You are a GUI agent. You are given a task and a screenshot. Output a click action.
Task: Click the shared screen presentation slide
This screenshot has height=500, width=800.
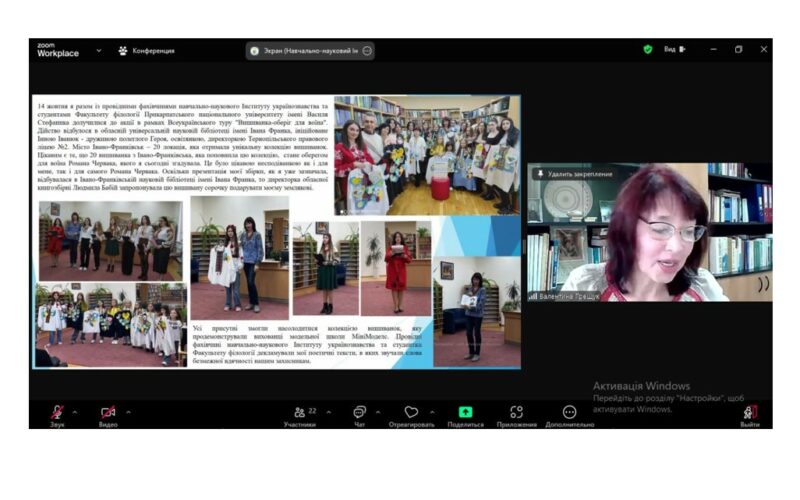click(x=277, y=231)
